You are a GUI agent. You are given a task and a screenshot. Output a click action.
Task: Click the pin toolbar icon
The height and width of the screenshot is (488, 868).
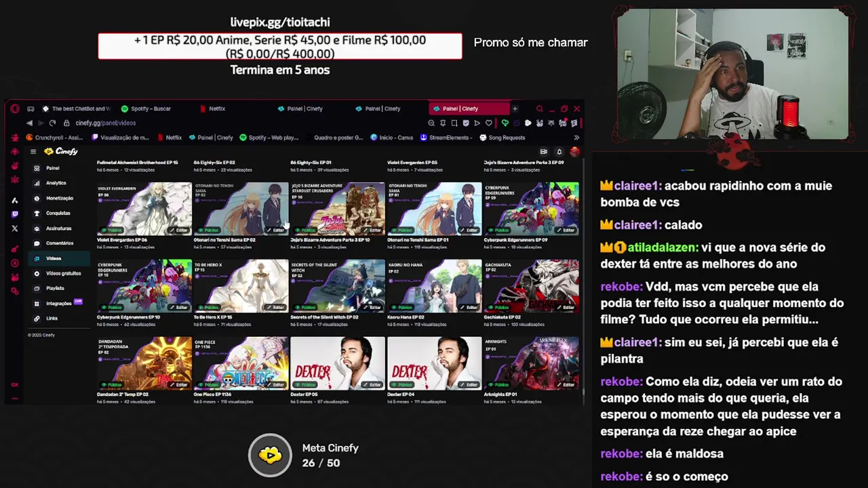[443, 123]
